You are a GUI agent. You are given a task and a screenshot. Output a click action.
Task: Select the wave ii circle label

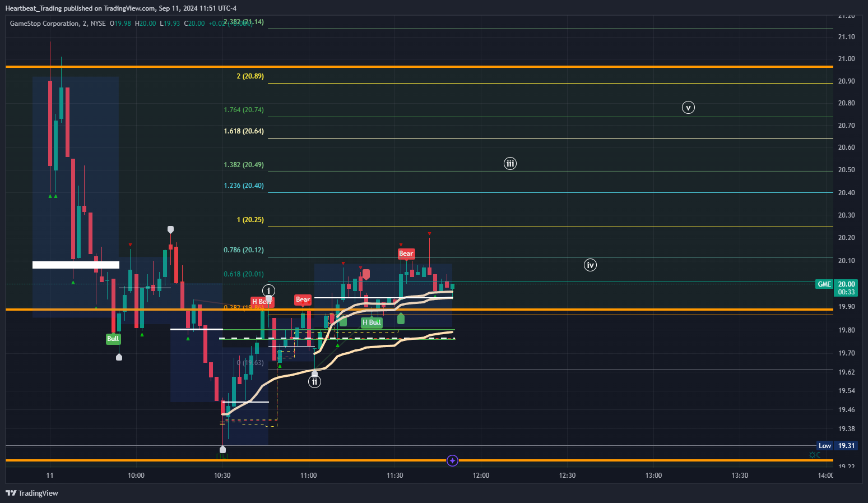(x=315, y=382)
